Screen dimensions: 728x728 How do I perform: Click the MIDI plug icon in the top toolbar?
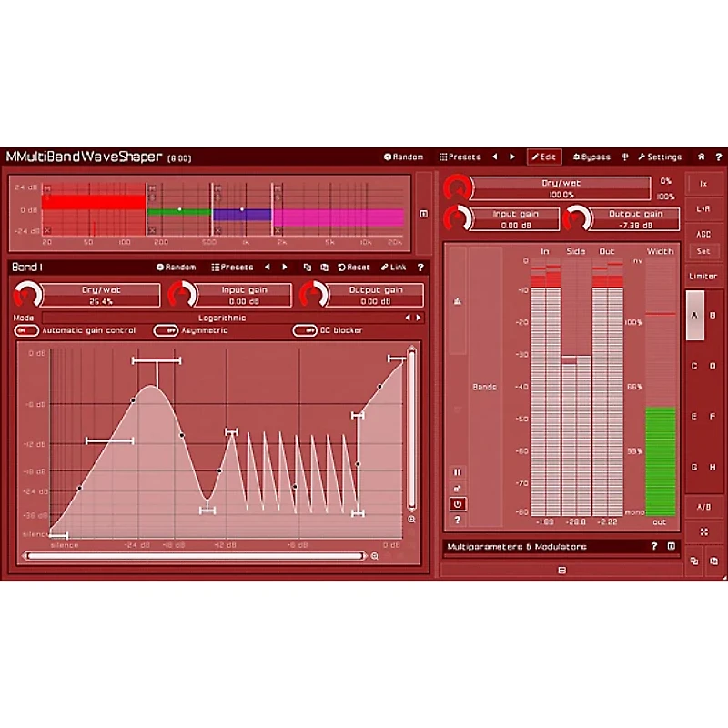coord(624,156)
